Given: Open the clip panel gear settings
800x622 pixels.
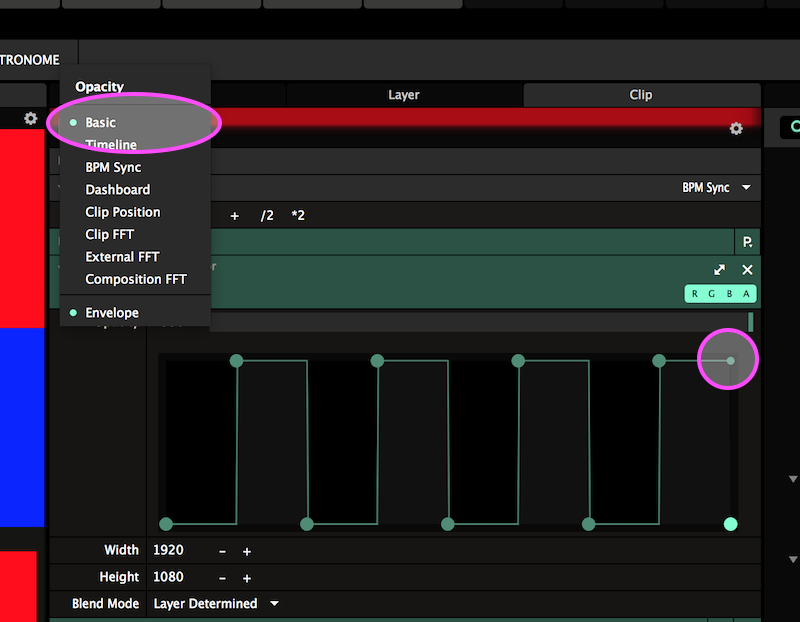Looking at the screenshot, I should [736, 129].
